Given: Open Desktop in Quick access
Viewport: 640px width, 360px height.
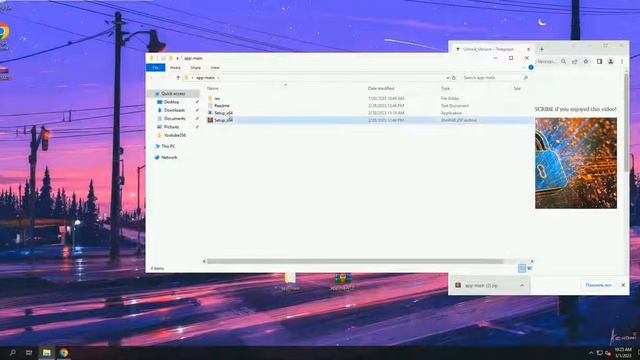Looking at the screenshot, I should coord(171,102).
